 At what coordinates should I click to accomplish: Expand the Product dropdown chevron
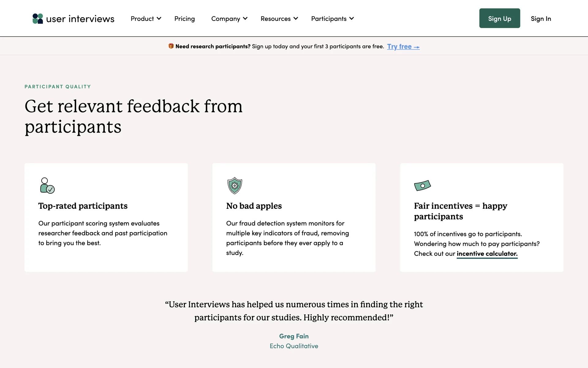[159, 18]
